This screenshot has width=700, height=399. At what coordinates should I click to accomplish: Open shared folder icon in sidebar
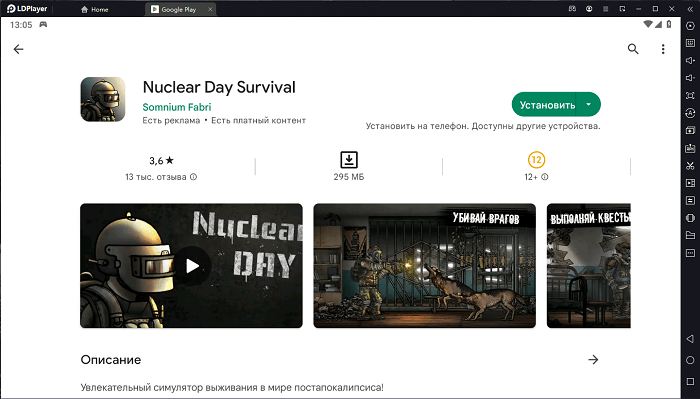tap(690, 235)
